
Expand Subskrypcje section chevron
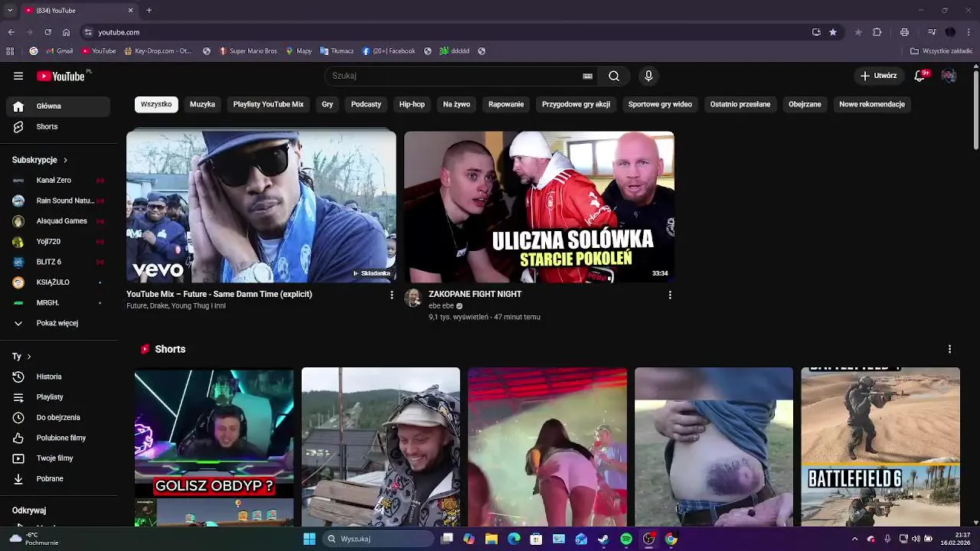(x=65, y=160)
